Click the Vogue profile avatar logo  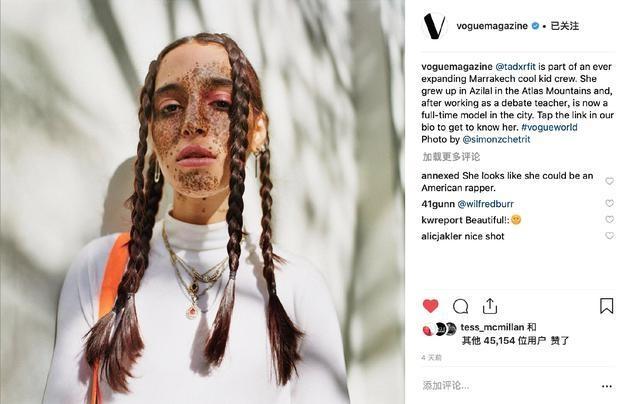point(434,26)
